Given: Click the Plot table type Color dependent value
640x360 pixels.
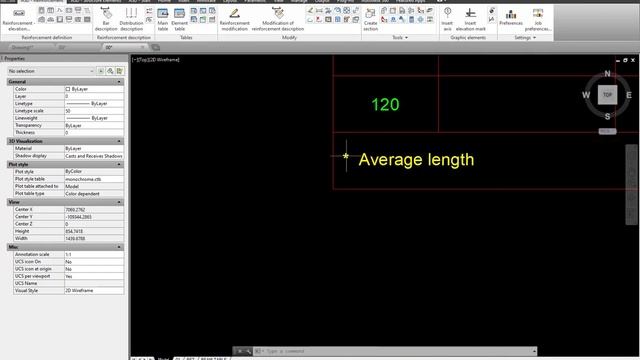Looking at the screenshot, I should pyautogui.click(x=94, y=194).
